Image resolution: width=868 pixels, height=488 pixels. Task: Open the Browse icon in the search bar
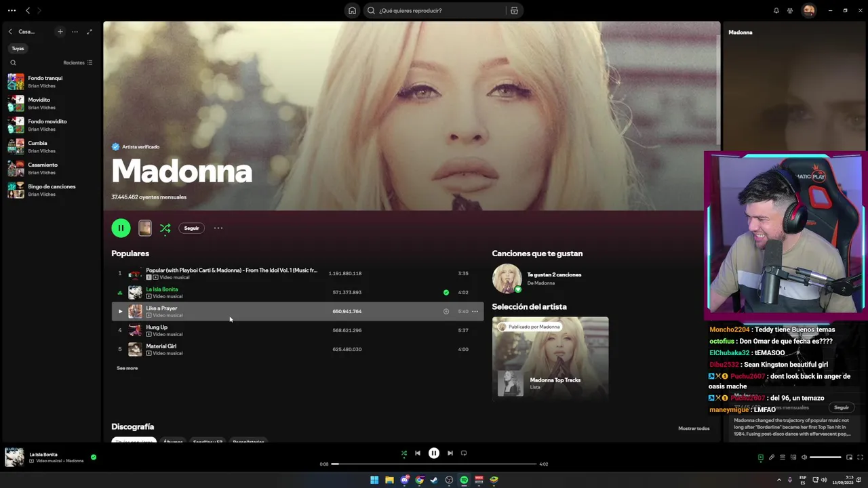[514, 10]
